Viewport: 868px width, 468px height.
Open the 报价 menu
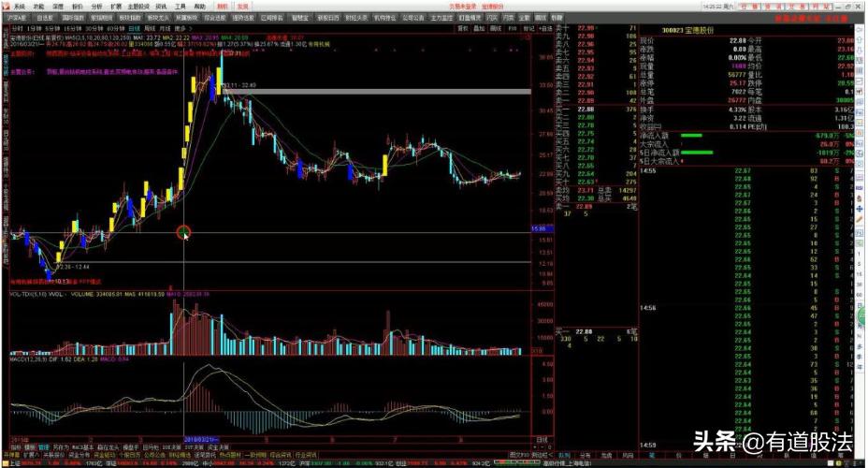[78, 7]
